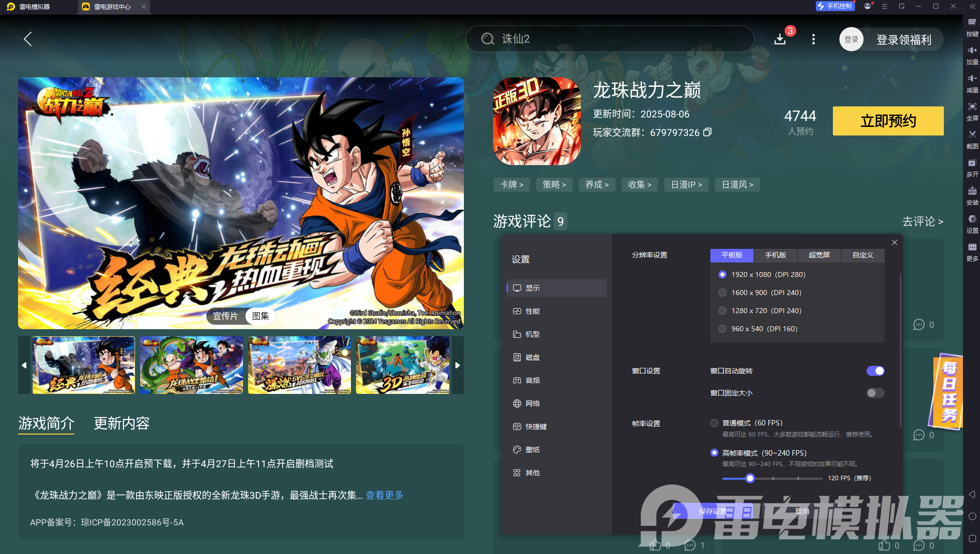Toggle the window auto-rotate switch
This screenshot has width=980, height=554.
875,371
